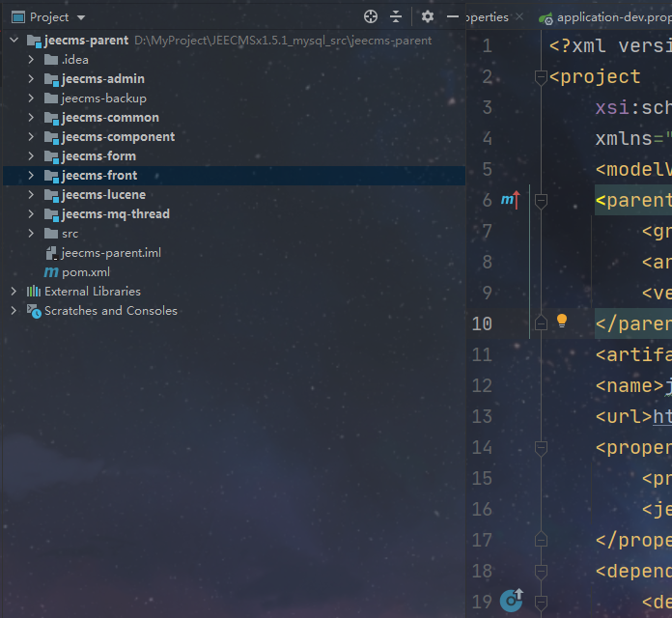
Task: Select the jeecms-mq-thread module
Action: coord(115,213)
